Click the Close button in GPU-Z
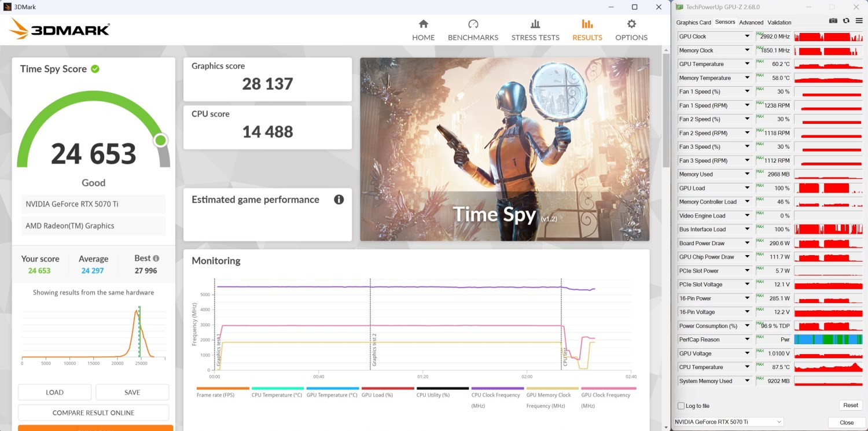The height and width of the screenshot is (431, 868). coord(847,422)
